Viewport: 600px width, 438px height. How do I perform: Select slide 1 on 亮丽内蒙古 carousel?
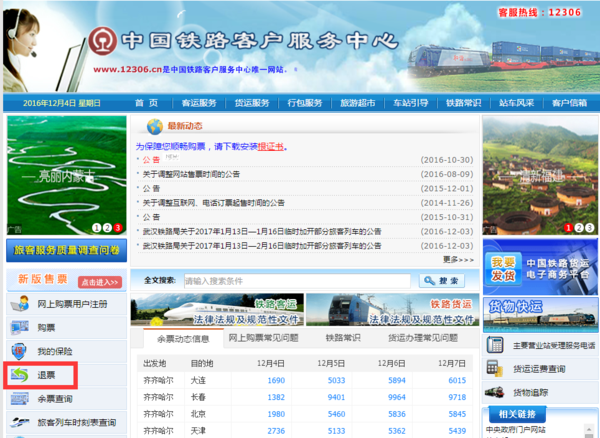pos(97,228)
